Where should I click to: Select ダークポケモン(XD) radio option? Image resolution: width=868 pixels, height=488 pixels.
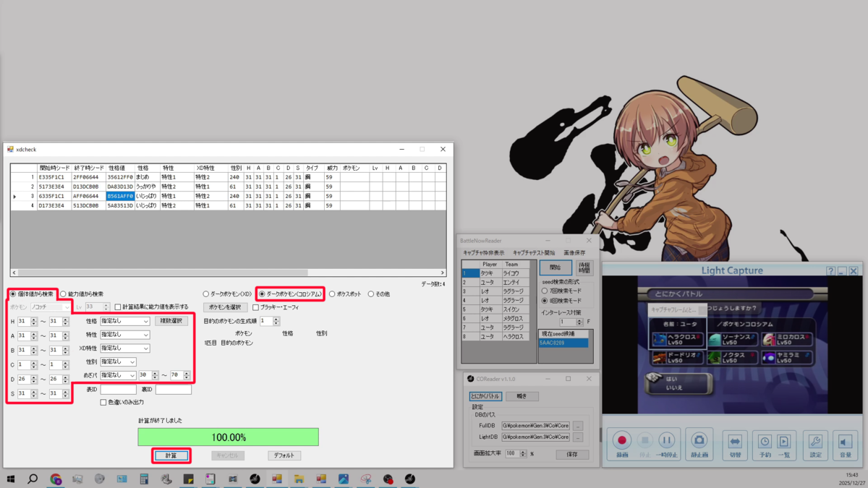pos(227,294)
